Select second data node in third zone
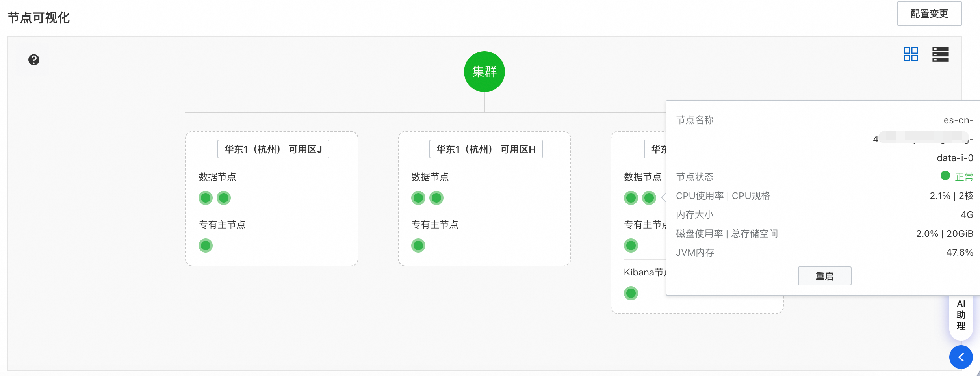The height and width of the screenshot is (376, 980). (649, 198)
